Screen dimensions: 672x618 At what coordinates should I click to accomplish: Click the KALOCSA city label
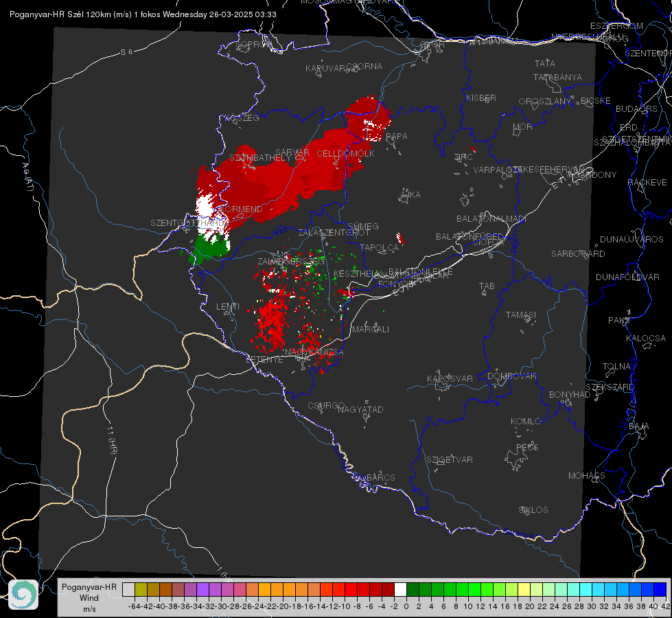tap(645, 339)
